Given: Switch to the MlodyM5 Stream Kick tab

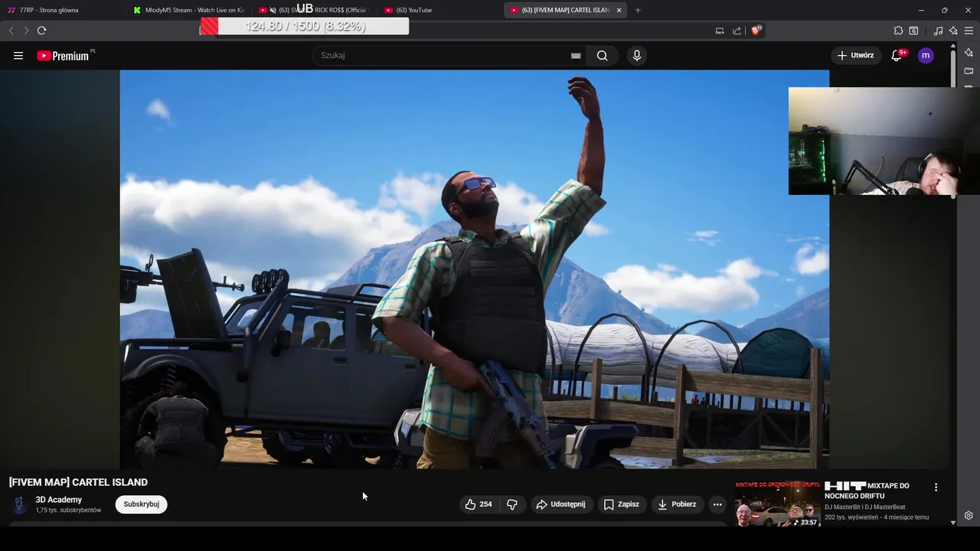Looking at the screenshot, I should (188, 10).
